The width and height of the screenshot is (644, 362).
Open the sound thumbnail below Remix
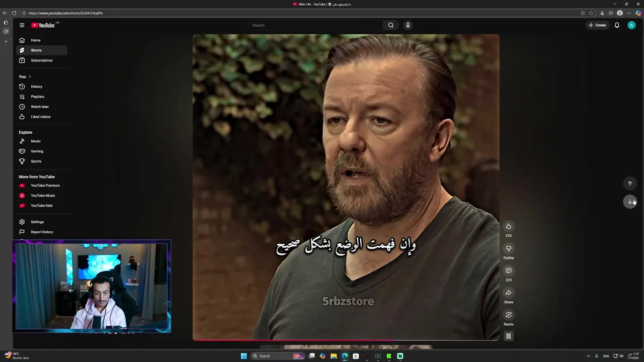pyautogui.click(x=509, y=336)
